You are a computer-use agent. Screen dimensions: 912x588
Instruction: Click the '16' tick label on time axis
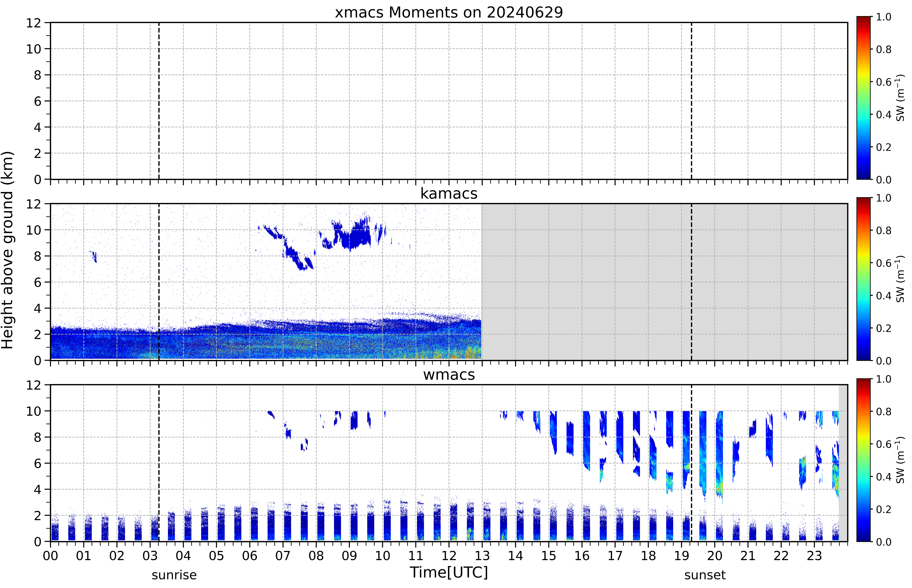pos(582,556)
